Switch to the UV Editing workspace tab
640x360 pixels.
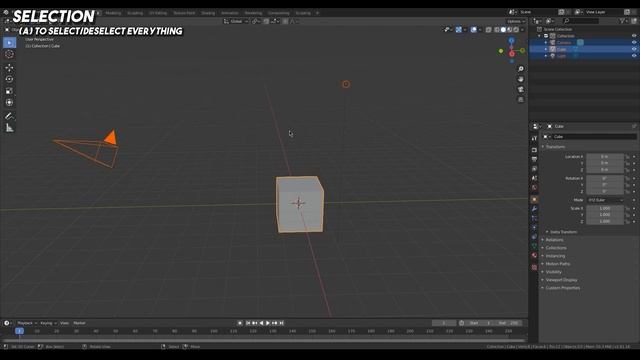click(x=158, y=13)
